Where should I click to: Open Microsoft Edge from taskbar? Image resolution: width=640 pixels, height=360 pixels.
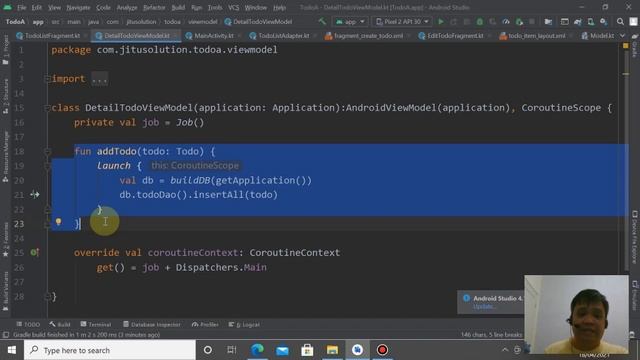257,350
